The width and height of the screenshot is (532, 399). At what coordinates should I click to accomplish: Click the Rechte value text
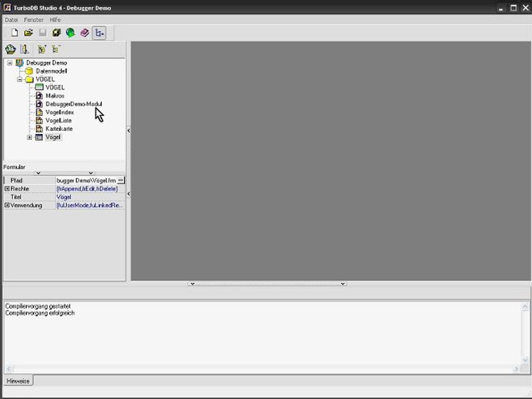tap(87, 188)
